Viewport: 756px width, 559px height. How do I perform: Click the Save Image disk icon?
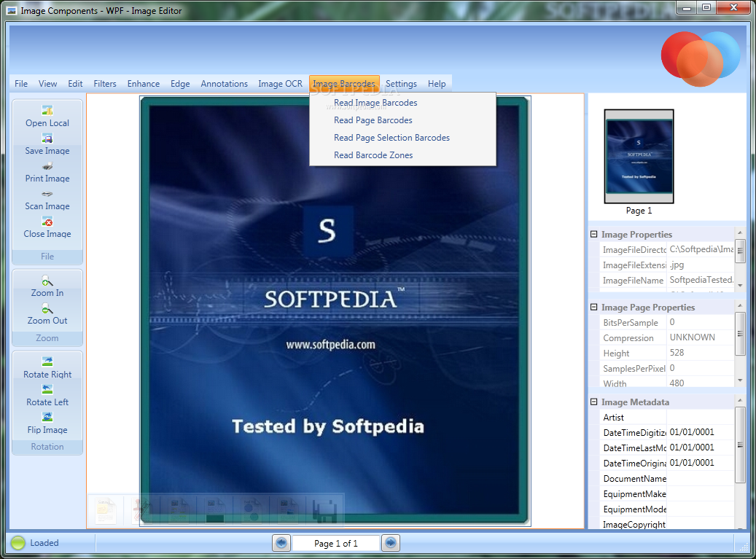(47, 138)
